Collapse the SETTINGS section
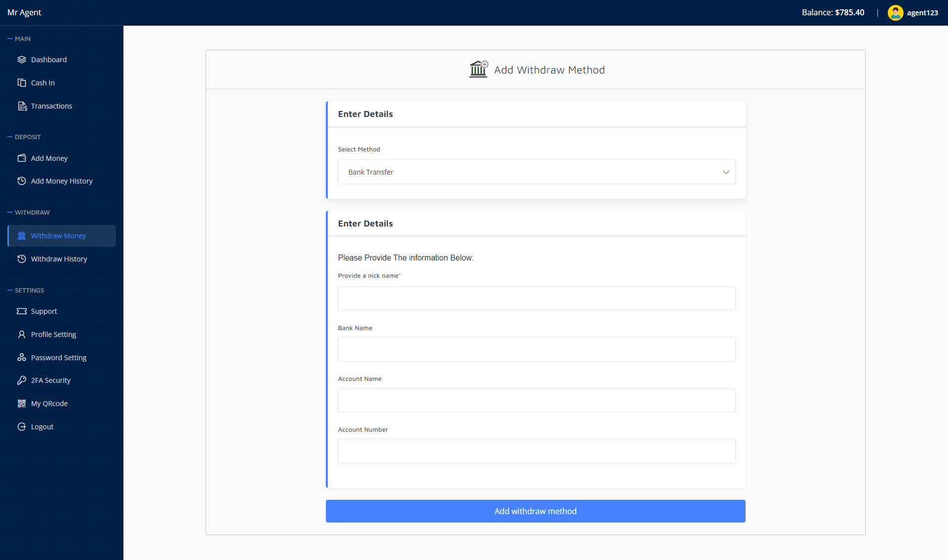 coord(26,290)
